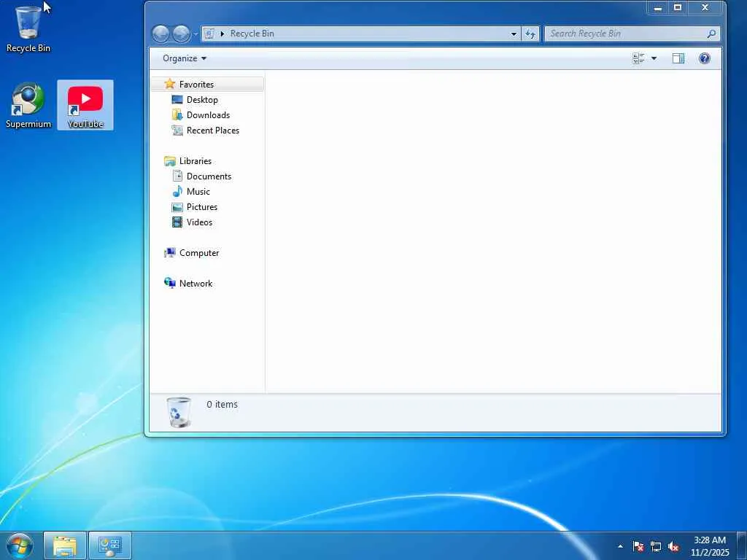
Task: Close the Recycle Bin window
Action: pos(705,7)
